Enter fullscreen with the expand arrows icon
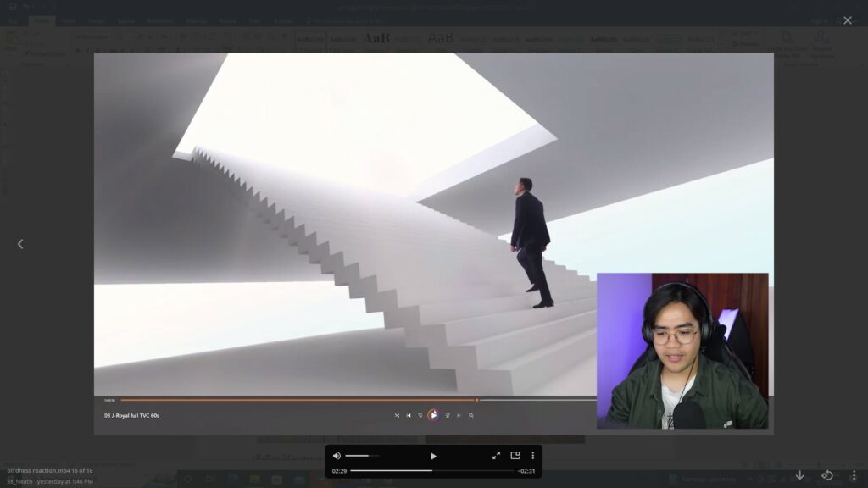The width and height of the screenshot is (868, 488). [x=496, y=456]
